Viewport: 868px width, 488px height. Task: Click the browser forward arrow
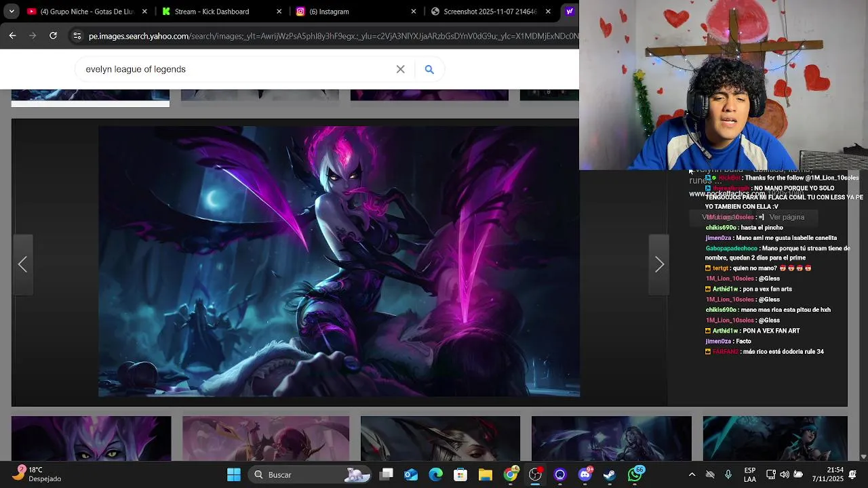[33, 36]
